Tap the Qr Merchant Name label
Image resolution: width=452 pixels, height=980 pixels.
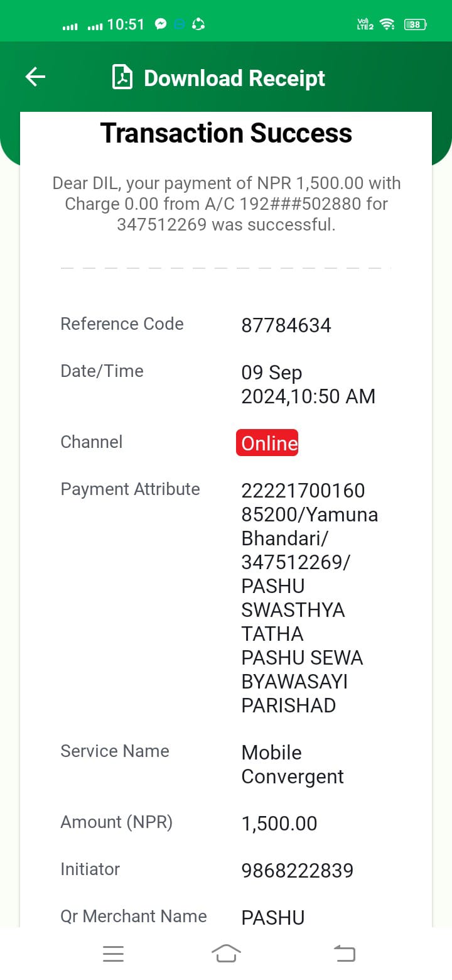tap(134, 916)
